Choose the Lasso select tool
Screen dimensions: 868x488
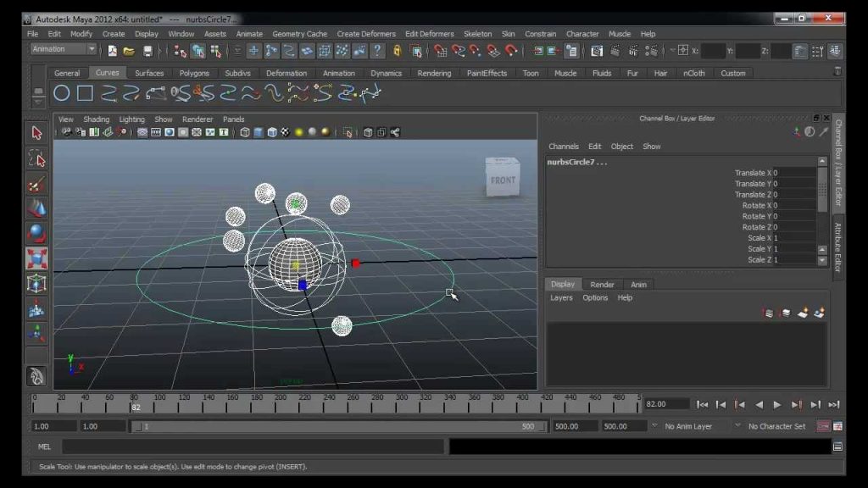(x=36, y=158)
